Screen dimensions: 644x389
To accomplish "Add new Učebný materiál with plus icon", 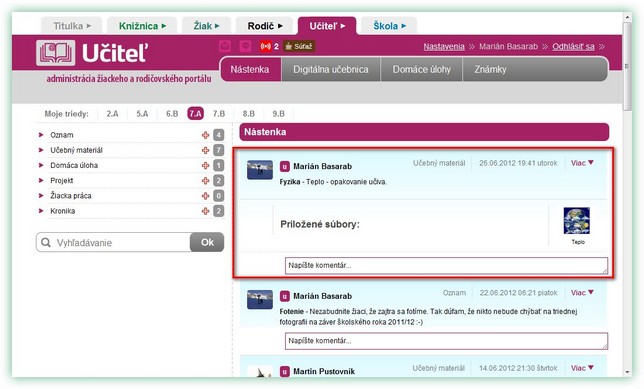I will tap(205, 150).
